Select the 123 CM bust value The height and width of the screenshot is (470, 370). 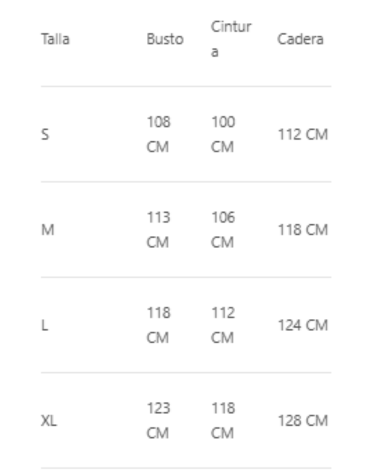(x=159, y=420)
